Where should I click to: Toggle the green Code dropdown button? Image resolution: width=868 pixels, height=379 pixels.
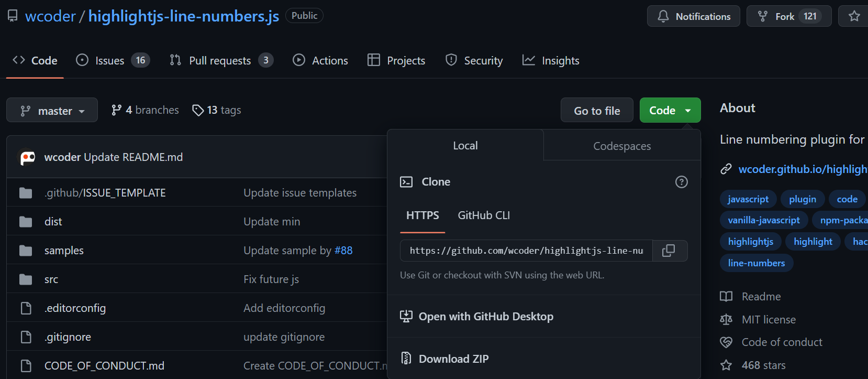(670, 110)
